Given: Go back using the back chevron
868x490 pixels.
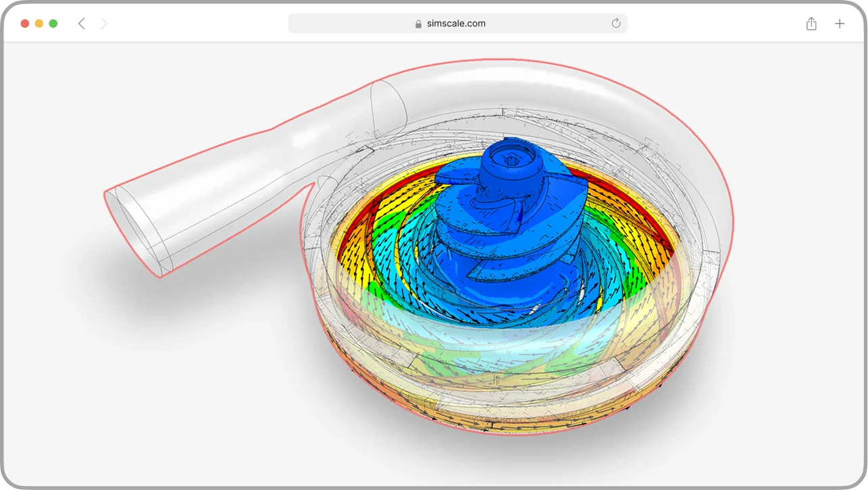Looking at the screenshot, I should 81,23.
